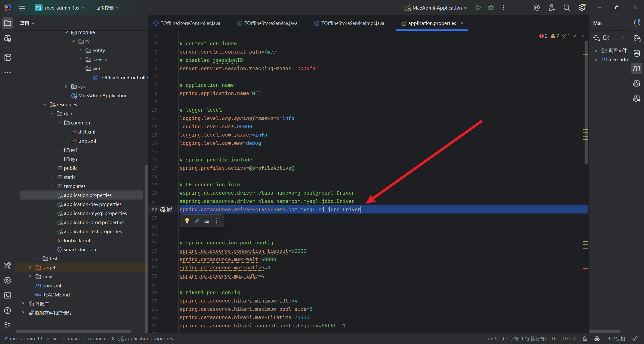Click the line separator LF indicator
Screen dimensions: 644x344
pyautogui.click(x=554, y=339)
